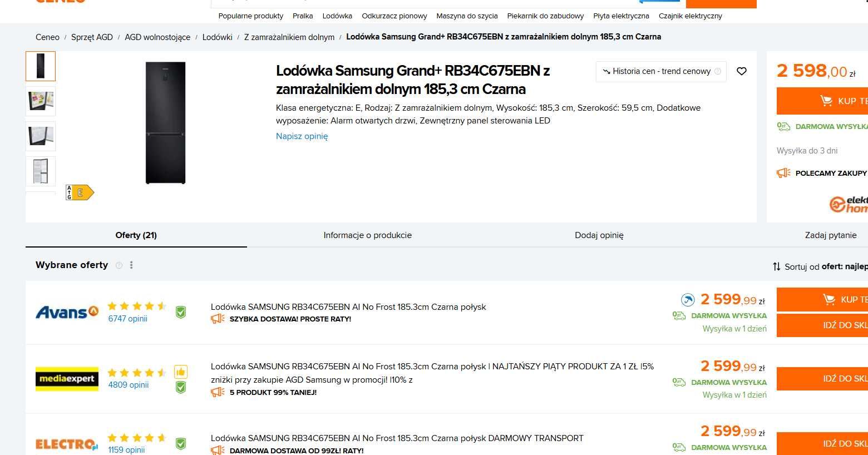Click mediaexpert trusted shield icon
Viewport: 868px width, 455px height.
click(181, 387)
